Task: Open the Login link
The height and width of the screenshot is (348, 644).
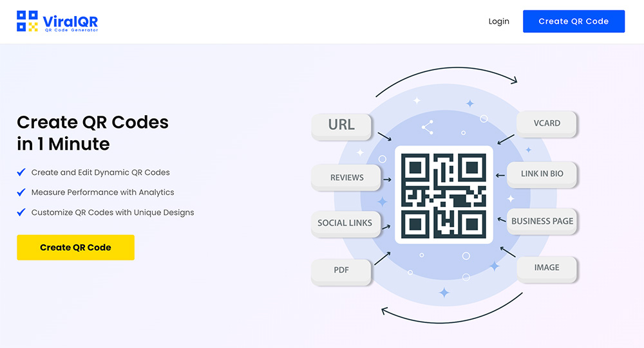Action: point(498,21)
